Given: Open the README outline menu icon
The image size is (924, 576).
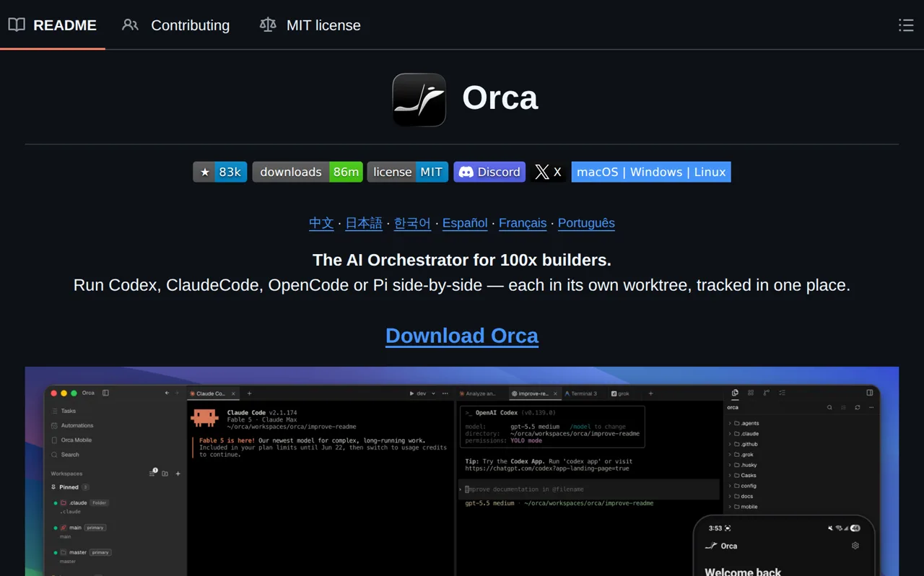Looking at the screenshot, I should coord(905,25).
